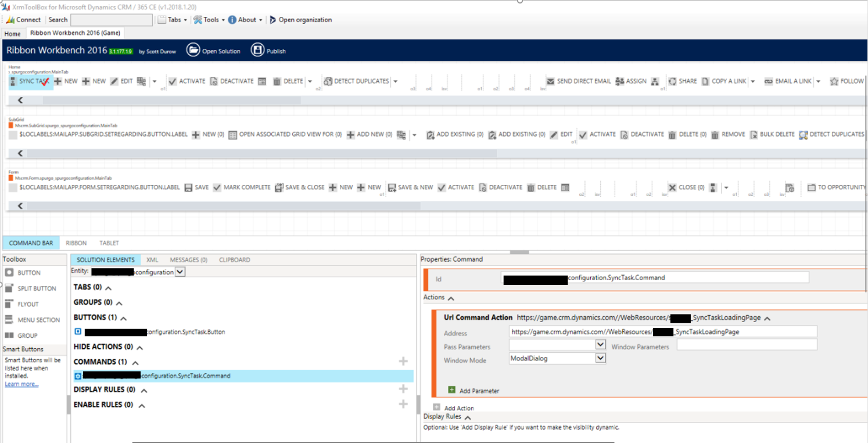Click BULK DELETE in the SubGrid bar
This screenshot has height=443, width=868.
click(x=772, y=134)
